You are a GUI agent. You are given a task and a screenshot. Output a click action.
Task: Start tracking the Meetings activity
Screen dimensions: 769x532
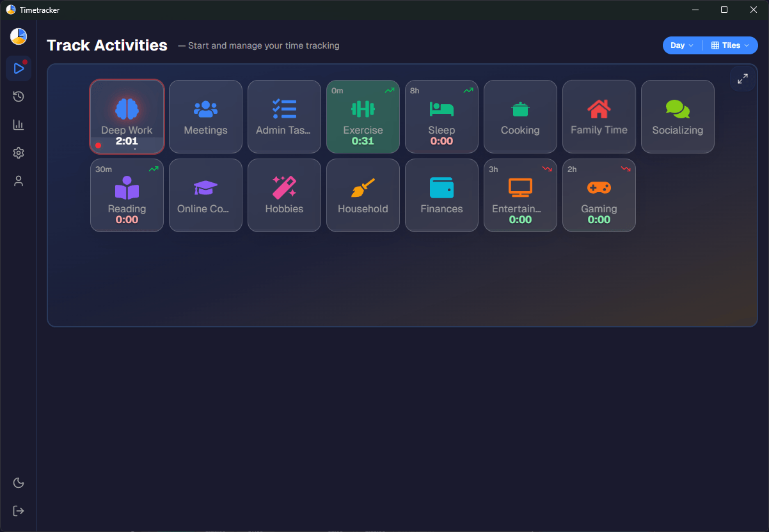click(205, 116)
